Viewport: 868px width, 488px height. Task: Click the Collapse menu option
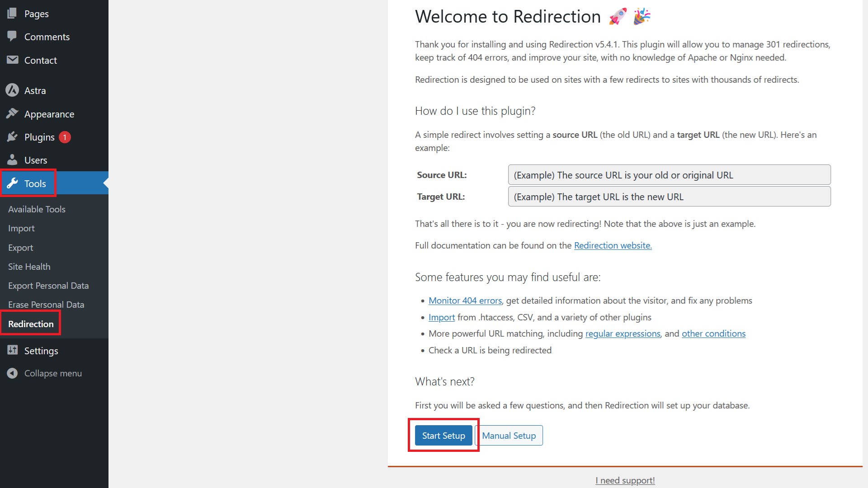click(x=53, y=373)
